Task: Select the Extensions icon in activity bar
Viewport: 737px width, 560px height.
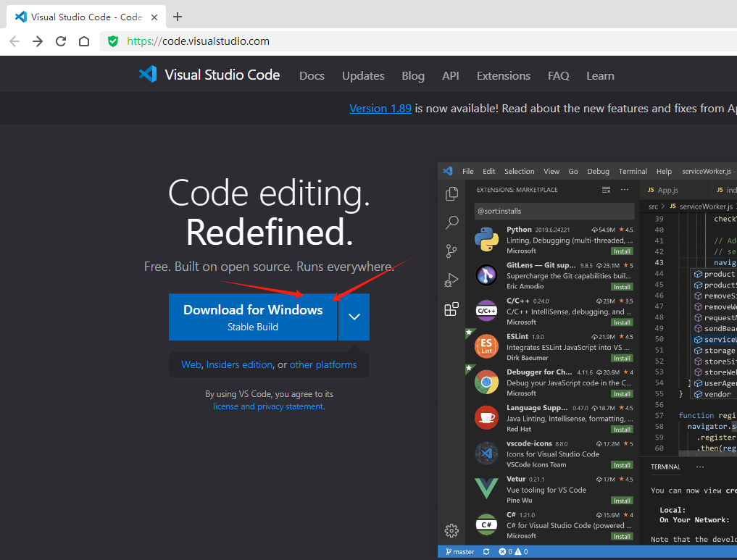Action: tap(451, 309)
